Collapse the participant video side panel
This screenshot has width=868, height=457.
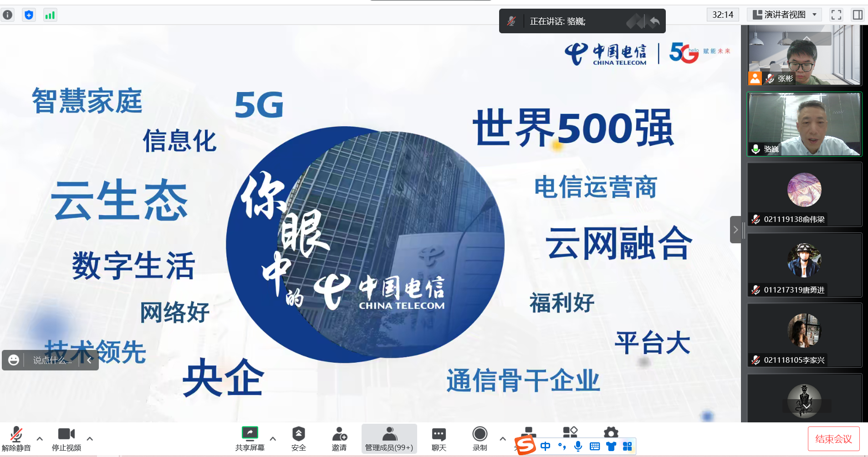click(735, 230)
